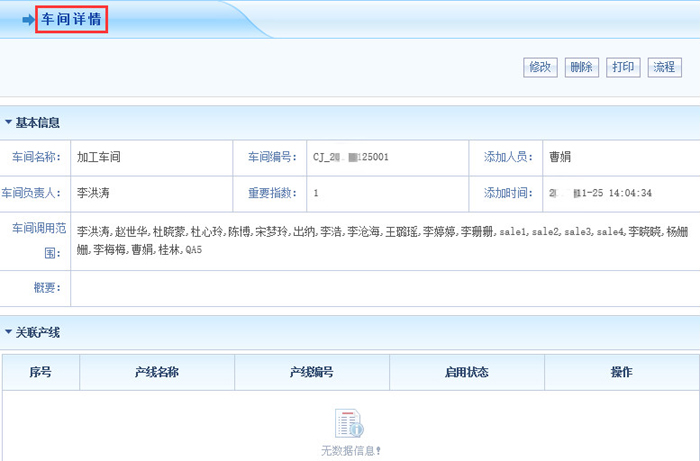Click the workshop number starting with CJ_
The height and width of the screenshot is (461, 700).
[351, 157]
